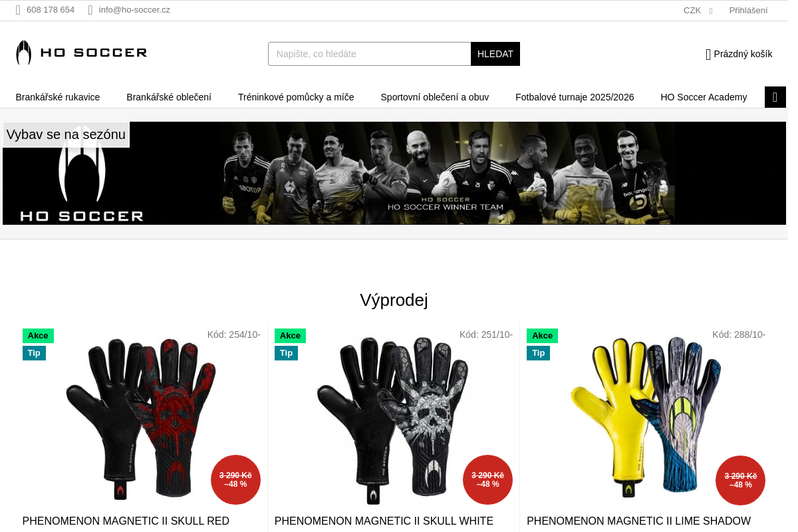Open the empty shopping cart icon
The width and height of the screenshot is (798, 532).
(708, 55)
